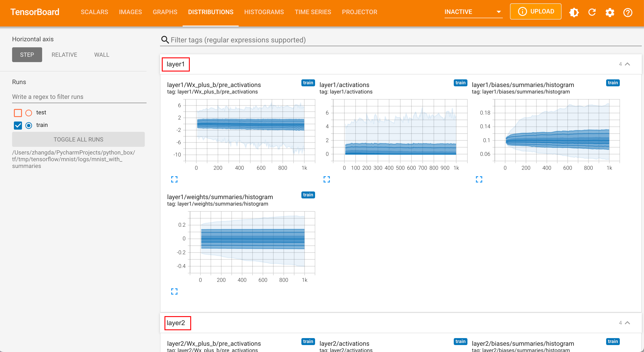This screenshot has width=644, height=352.
Task: Collapse the layer2 section chevron
Action: pos(627,323)
